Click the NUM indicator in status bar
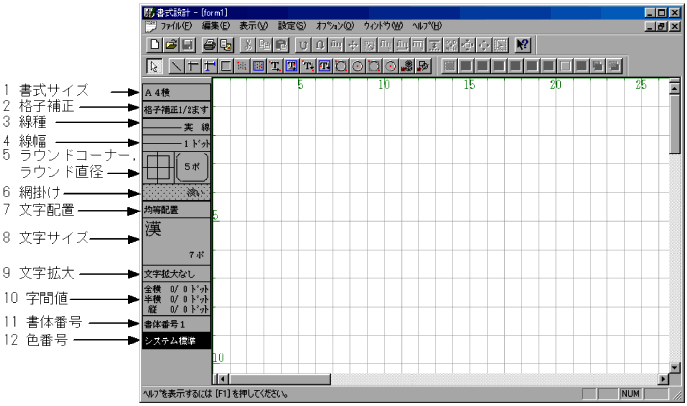Screen dimensions: 687x406 point(630,394)
